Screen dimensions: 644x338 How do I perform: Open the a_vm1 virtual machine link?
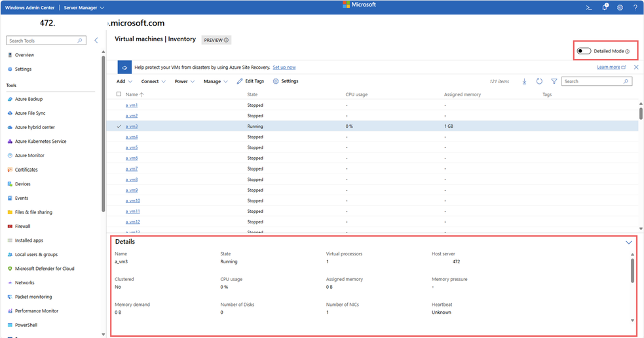tap(132, 105)
